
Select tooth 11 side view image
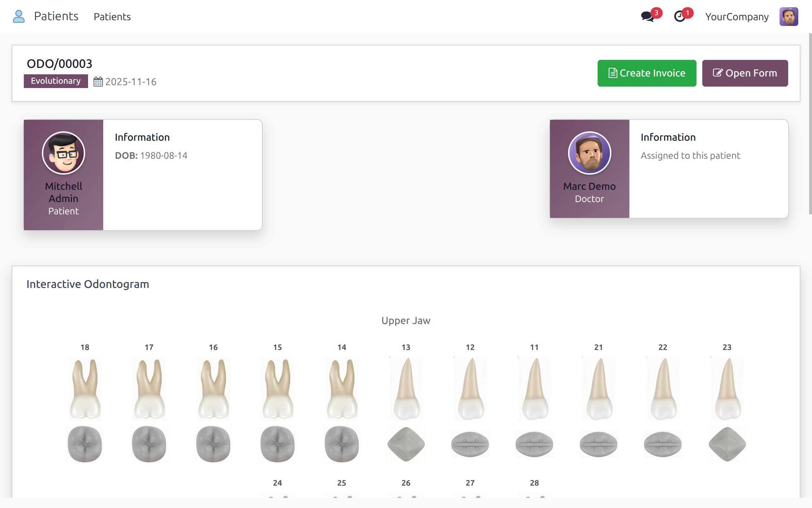pos(534,389)
